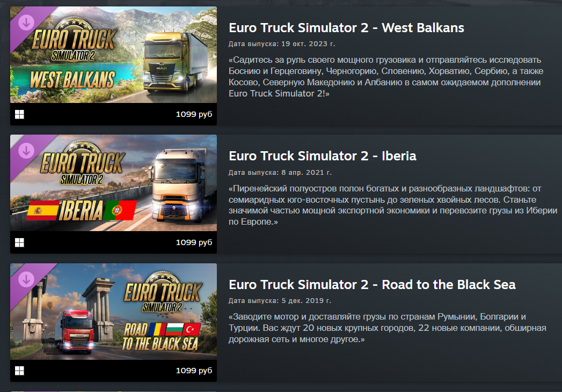Click the Iberia description about Пиренейский полуостров
This screenshot has width=562, height=392.
point(393,205)
